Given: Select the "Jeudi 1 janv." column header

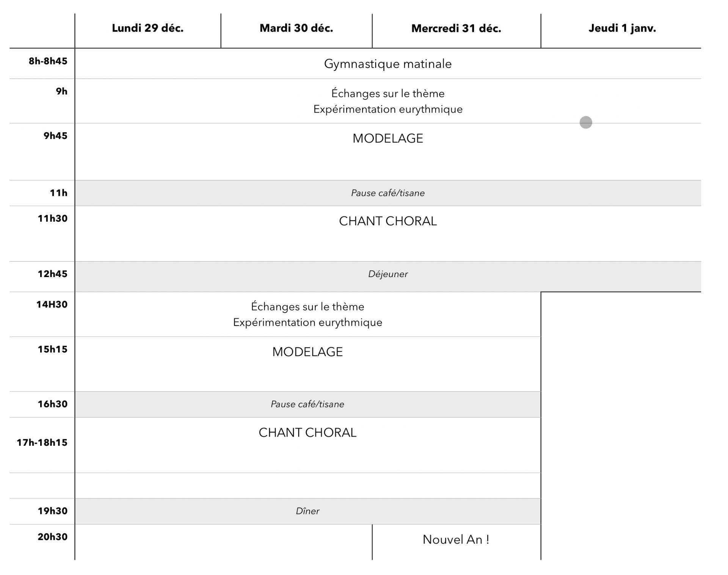Looking at the screenshot, I should [622, 28].
